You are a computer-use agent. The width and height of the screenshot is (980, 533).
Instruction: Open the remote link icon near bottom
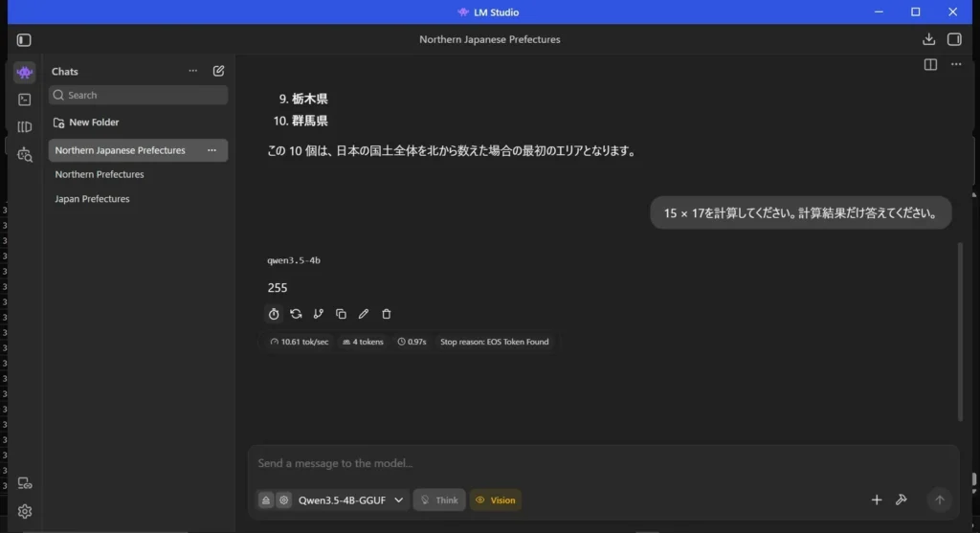[24, 483]
